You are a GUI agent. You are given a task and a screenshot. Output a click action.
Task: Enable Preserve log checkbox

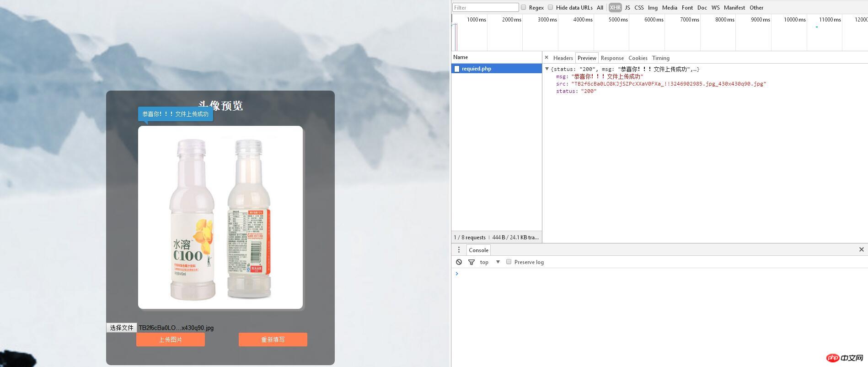pyautogui.click(x=509, y=262)
